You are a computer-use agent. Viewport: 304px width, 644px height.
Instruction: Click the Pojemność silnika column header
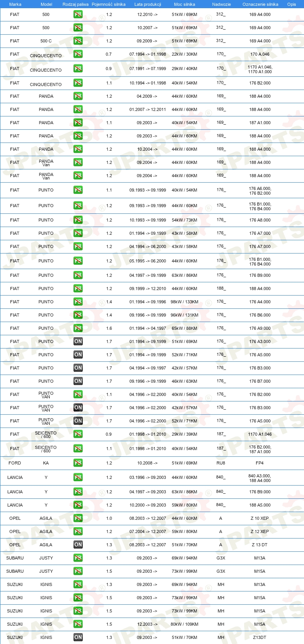(109, 4)
